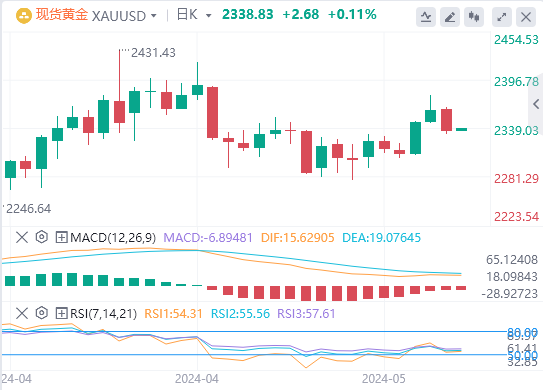Open the XAUUSD symbol dropdown
Screen dimensions: 543x390
pyautogui.click(x=124, y=16)
